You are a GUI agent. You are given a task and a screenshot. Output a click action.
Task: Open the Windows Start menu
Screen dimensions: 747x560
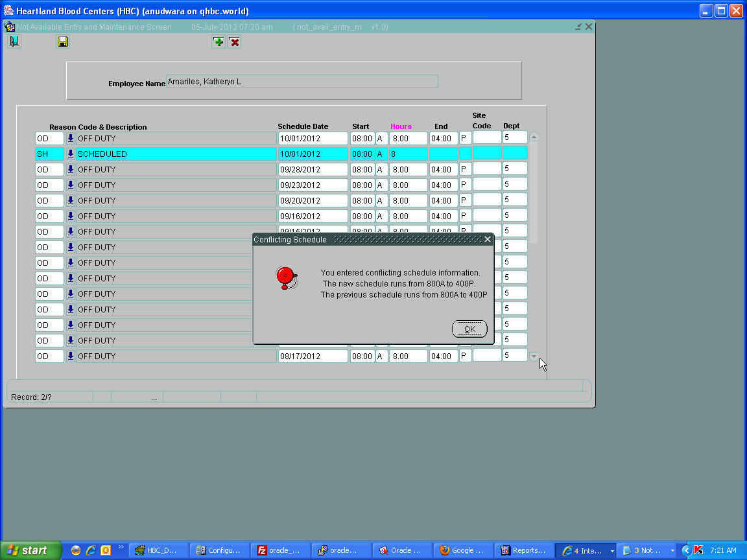click(31, 550)
